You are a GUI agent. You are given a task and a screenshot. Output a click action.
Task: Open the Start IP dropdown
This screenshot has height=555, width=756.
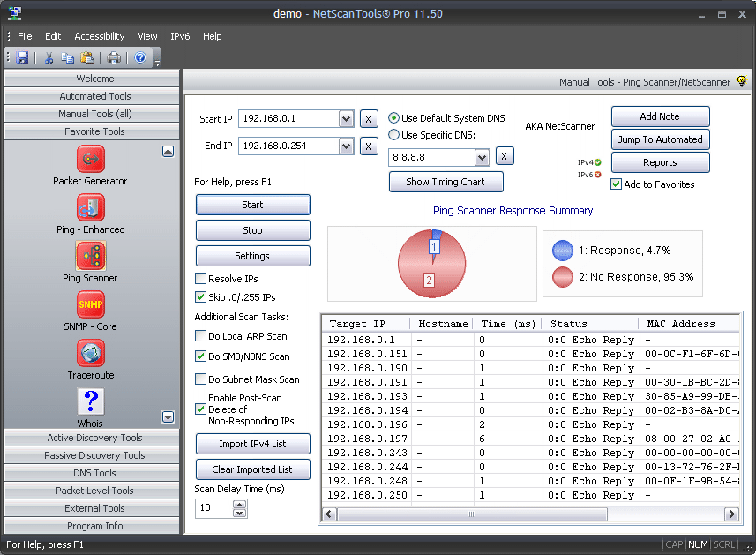[x=346, y=119]
